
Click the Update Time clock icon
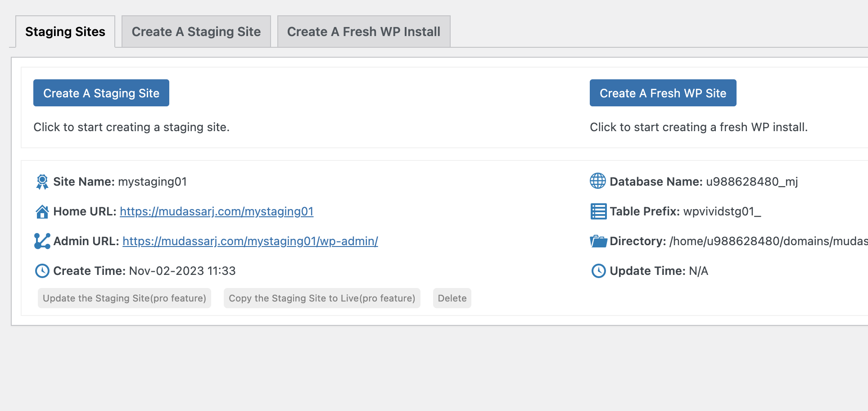pos(599,271)
